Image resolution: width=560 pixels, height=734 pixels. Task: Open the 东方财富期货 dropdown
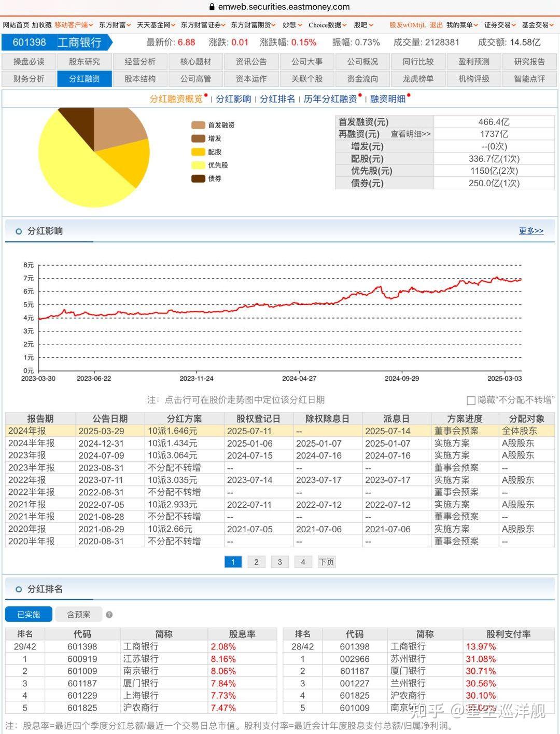(x=254, y=25)
